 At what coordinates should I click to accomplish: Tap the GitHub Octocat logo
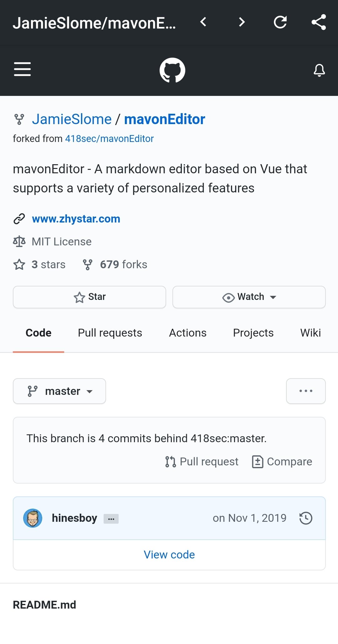pos(172,70)
